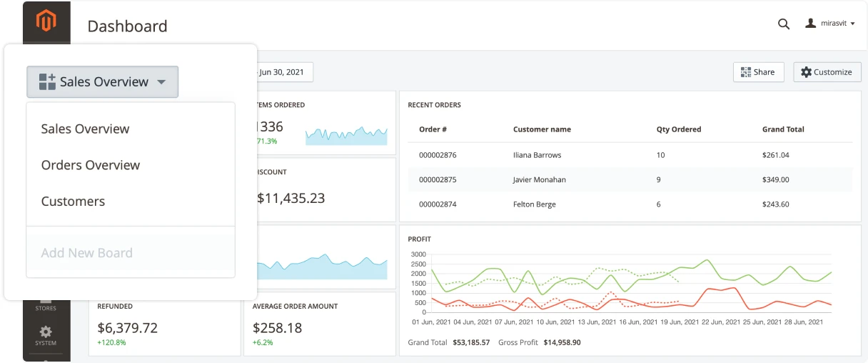Expand the Sales Overview board dropdown
The width and height of the screenshot is (868, 363).
pyautogui.click(x=161, y=82)
